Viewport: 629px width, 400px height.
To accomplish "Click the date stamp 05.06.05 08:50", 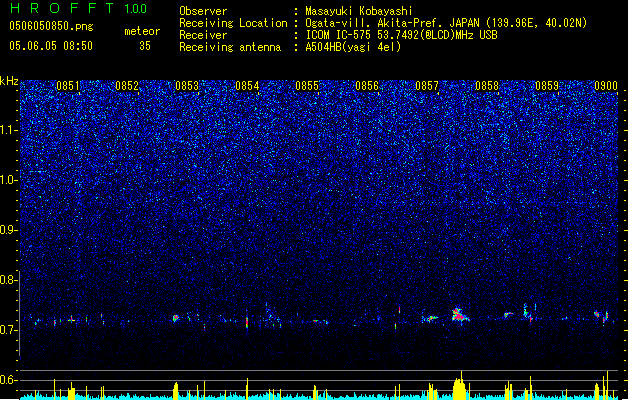I will point(51,46).
